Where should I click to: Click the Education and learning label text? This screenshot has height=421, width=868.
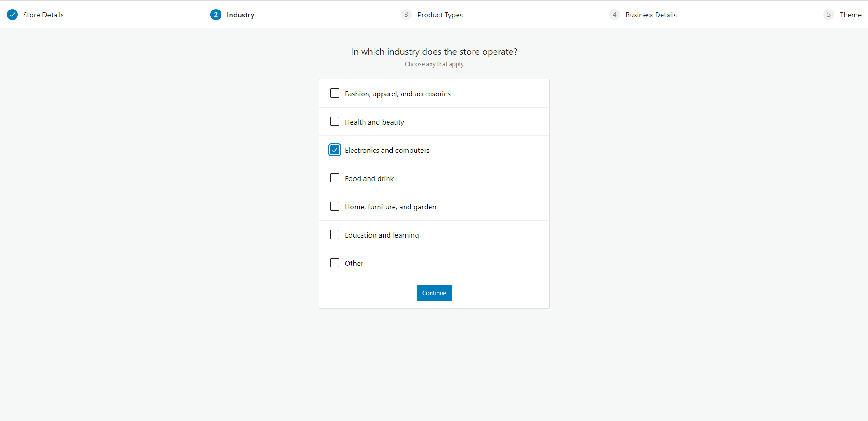382,235
